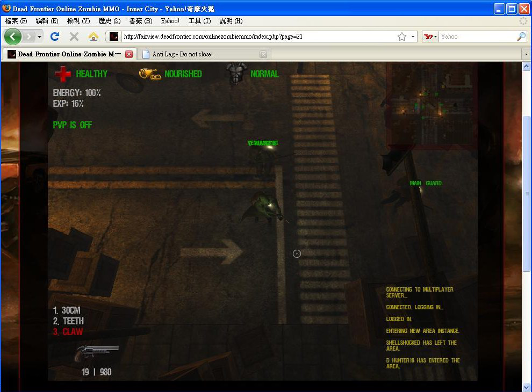The width and height of the screenshot is (532, 392).
Task: Open the list all tabs dropdown
Action: pyautogui.click(x=526, y=54)
